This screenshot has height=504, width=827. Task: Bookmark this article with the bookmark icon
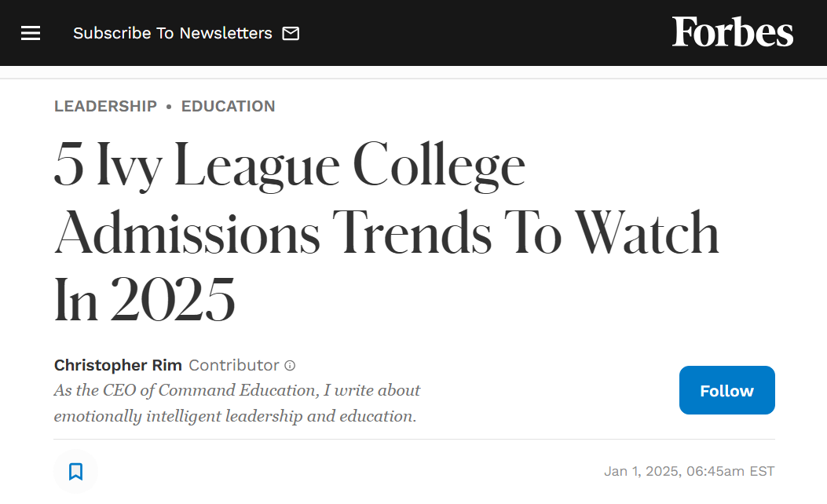(x=76, y=471)
